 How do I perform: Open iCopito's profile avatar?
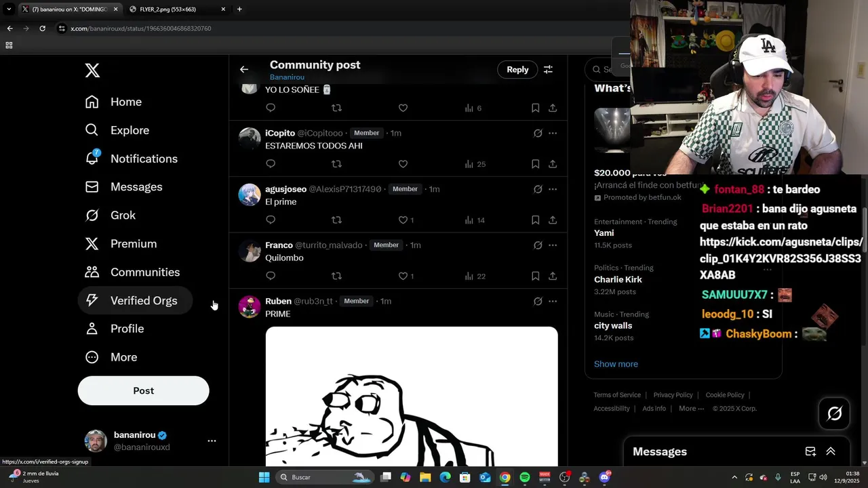[x=250, y=138]
